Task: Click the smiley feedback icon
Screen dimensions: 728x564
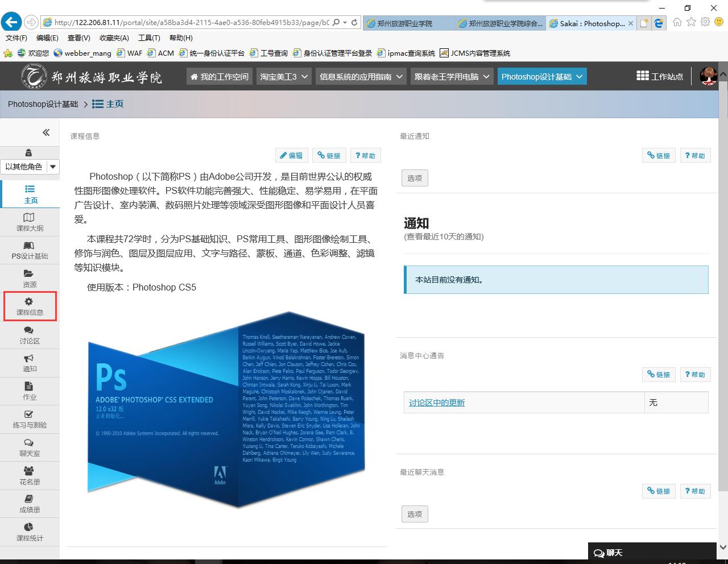Action: pyautogui.click(x=719, y=22)
